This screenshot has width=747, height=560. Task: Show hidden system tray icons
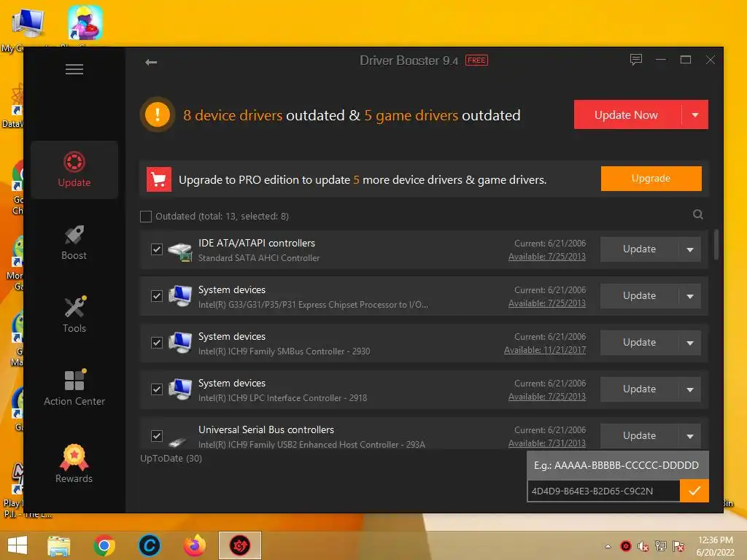click(x=608, y=546)
